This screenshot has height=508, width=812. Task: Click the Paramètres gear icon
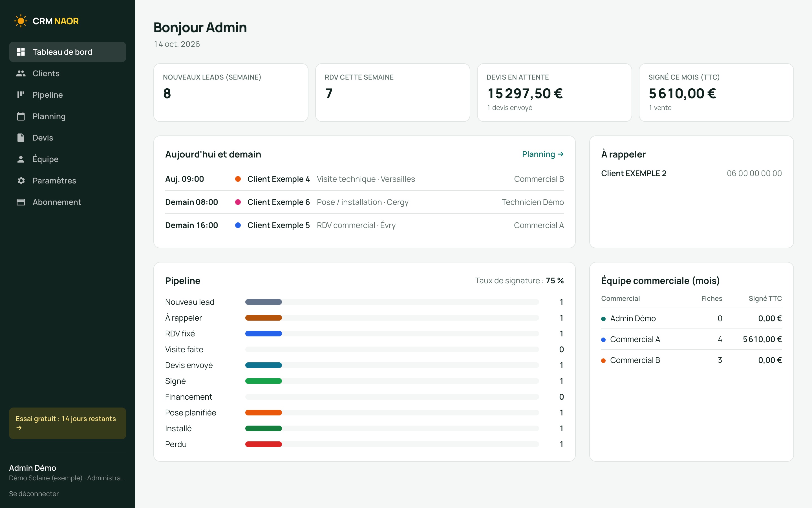[21, 181]
